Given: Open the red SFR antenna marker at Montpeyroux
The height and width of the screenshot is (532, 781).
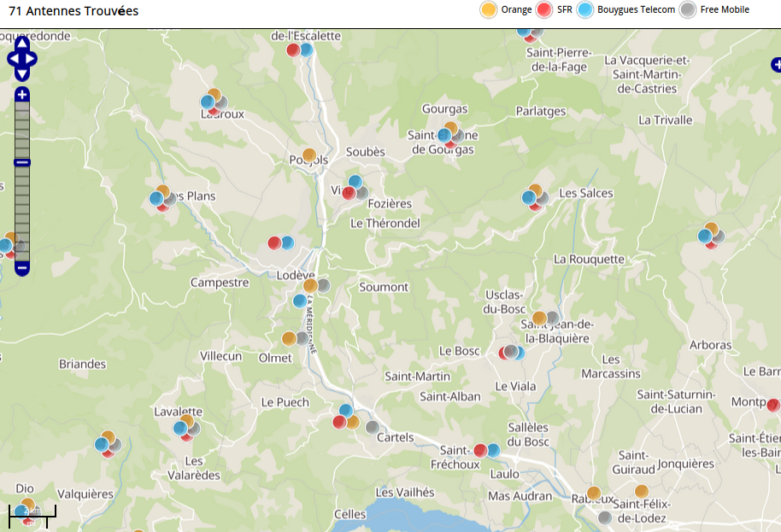Looking at the screenshot, I should (x=774, y=405).
